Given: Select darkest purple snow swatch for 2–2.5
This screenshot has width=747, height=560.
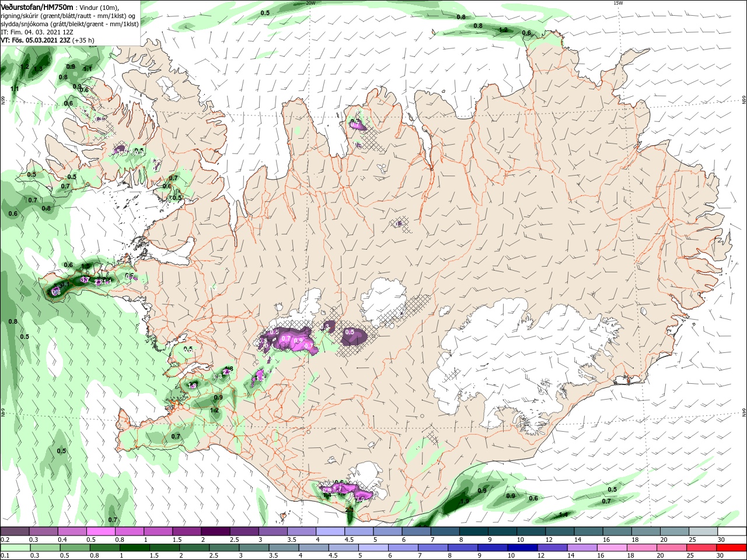Looking at the screenshot, I should [215, 531].
